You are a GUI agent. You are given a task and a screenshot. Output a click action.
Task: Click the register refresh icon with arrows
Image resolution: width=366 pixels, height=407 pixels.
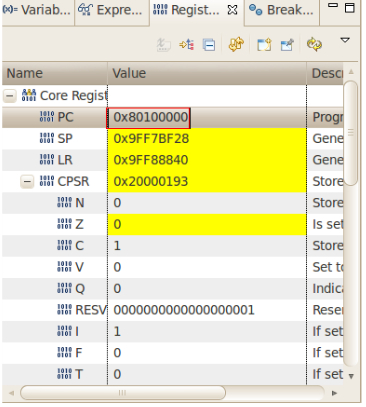(236, 44)
